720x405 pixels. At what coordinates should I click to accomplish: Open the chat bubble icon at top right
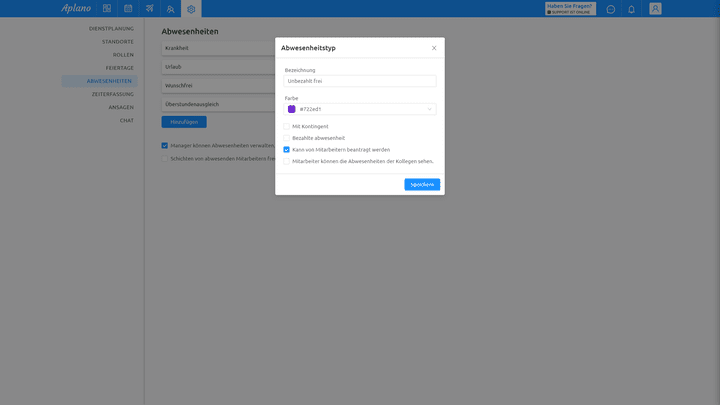pos(611,9)
